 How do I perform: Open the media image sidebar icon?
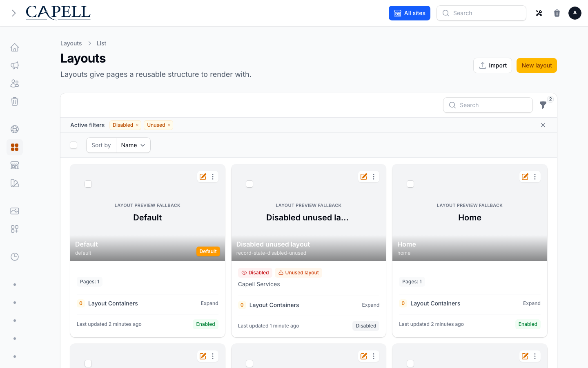15,211
